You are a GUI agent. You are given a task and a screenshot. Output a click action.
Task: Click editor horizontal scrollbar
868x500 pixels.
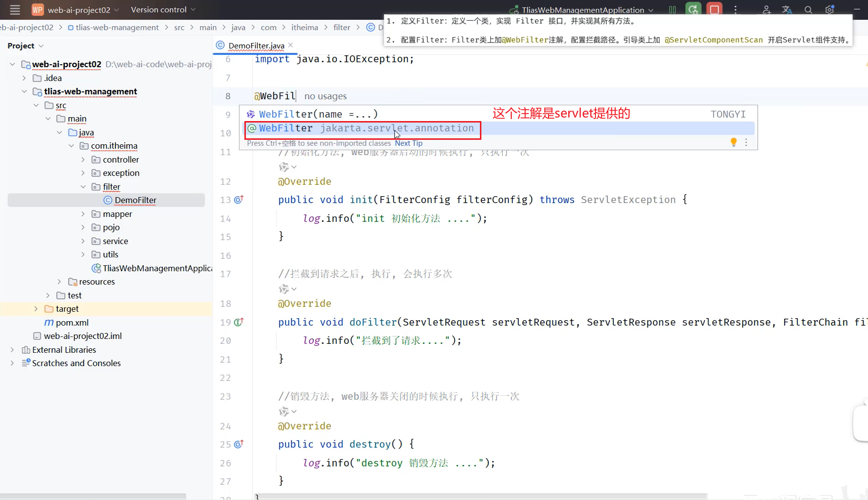click(x=481, y=496)
